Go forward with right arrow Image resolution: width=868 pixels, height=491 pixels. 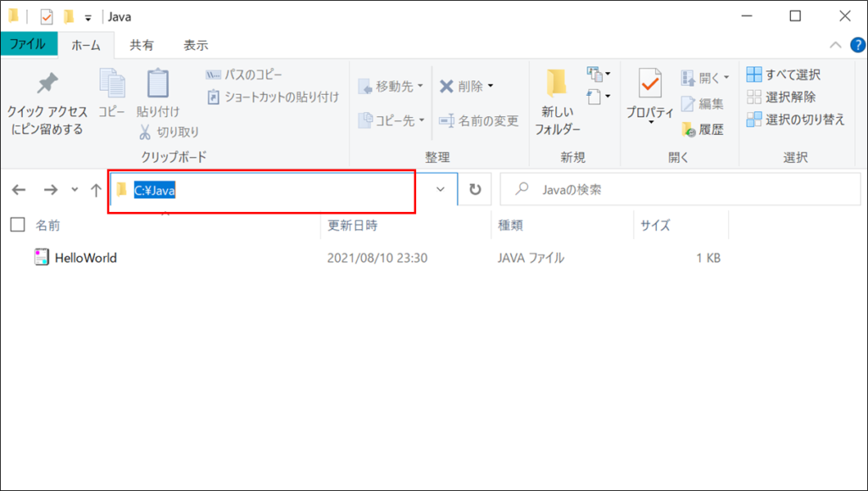pyautogui.click(x=50, y=190)
